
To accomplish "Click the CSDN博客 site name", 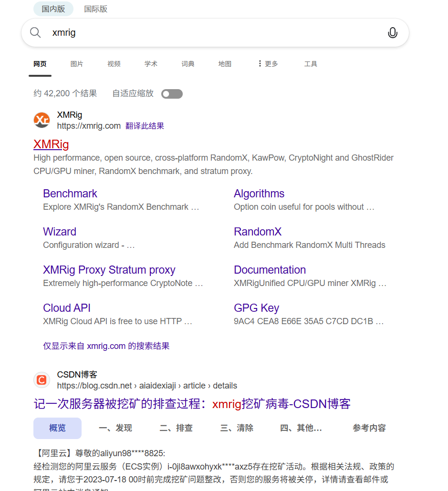I will pyautogui.click(x=77, y=375).
